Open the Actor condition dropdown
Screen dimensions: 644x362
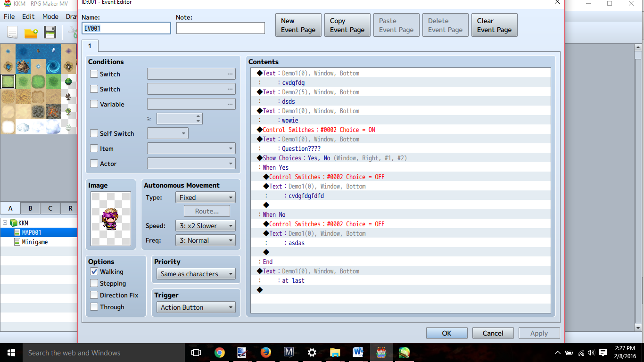click(191, 164)
